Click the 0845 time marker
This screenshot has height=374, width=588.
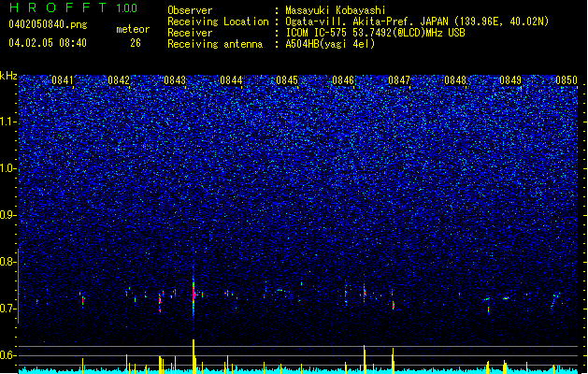coord(287,80)
